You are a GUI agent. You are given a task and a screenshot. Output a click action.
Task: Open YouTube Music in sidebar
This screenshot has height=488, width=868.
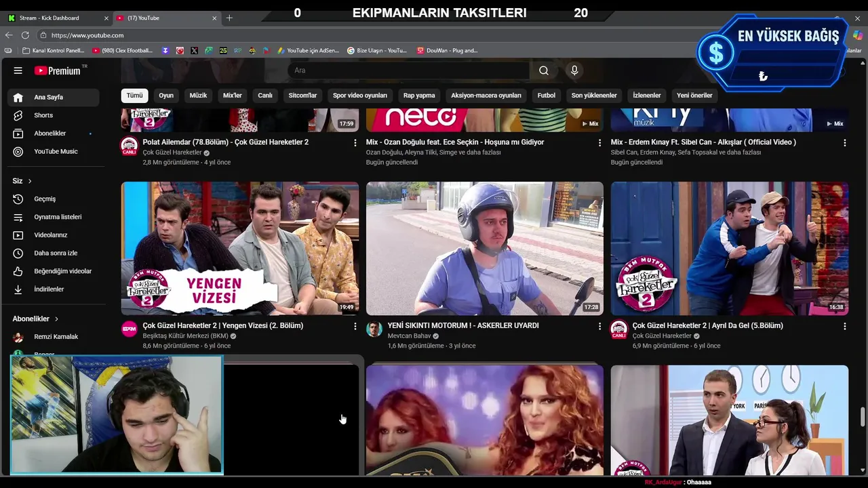click(54, 152)
